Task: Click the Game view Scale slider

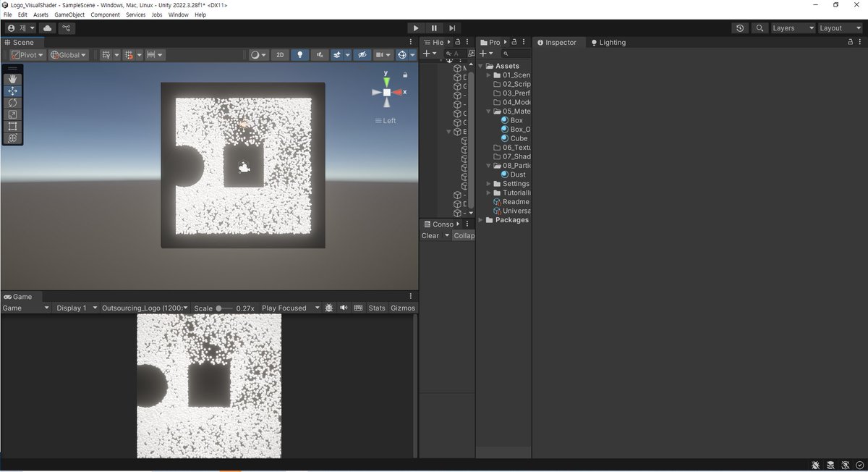Action: [224, 308]
